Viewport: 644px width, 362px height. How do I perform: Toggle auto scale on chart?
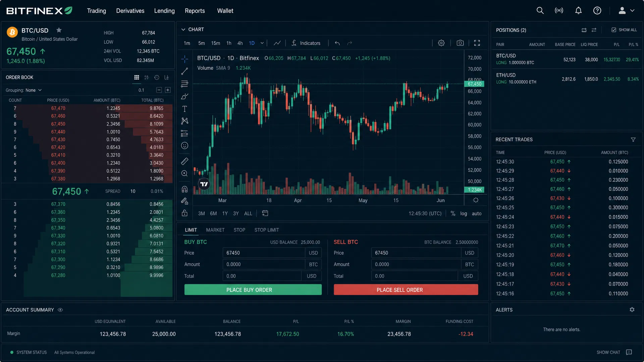tap(477, 214)
